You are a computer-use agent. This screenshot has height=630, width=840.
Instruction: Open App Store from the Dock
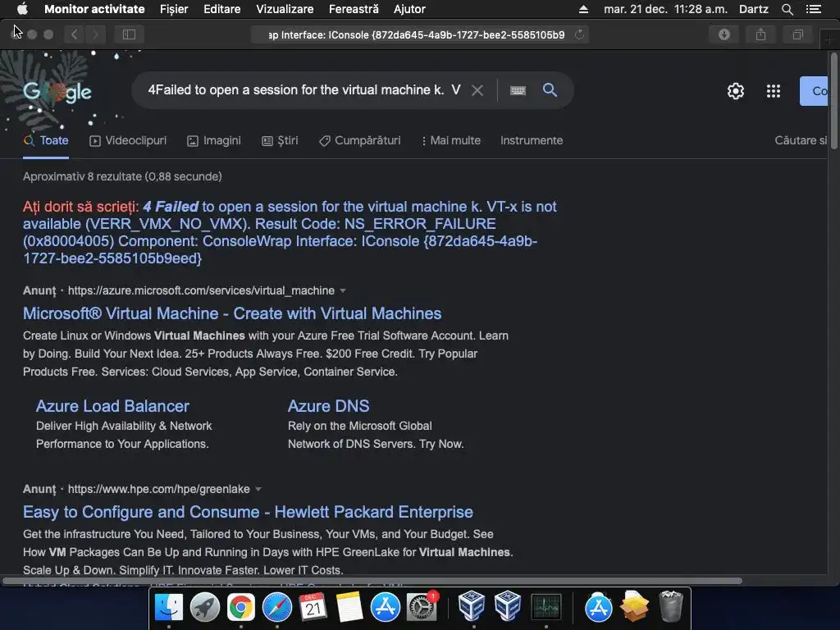pyautogui.click(x=386, y=608)
